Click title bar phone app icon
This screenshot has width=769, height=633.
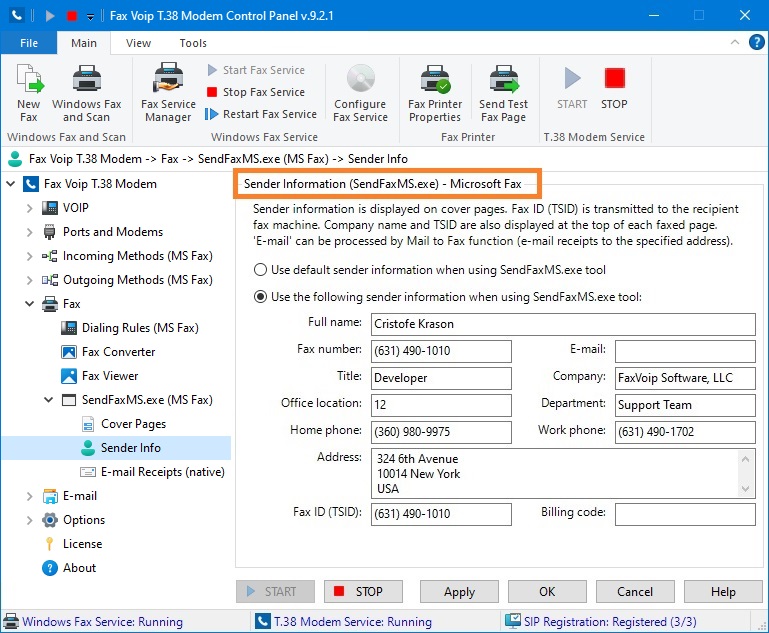17,15
